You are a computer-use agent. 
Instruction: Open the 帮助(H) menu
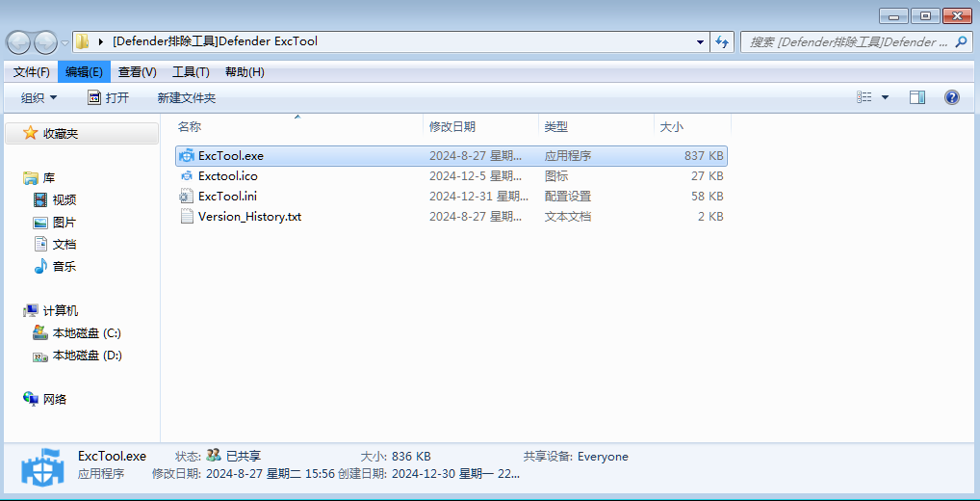[x=245, y=72]
